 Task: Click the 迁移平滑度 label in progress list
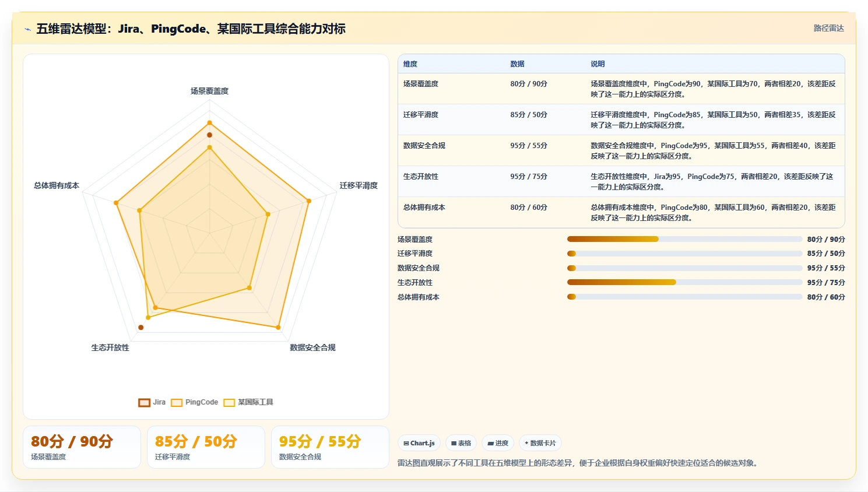pos(415,254)
